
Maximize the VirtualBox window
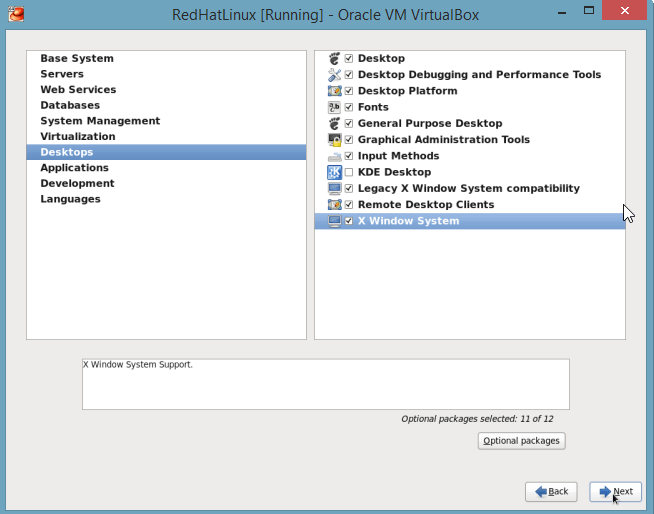[589, 10]
